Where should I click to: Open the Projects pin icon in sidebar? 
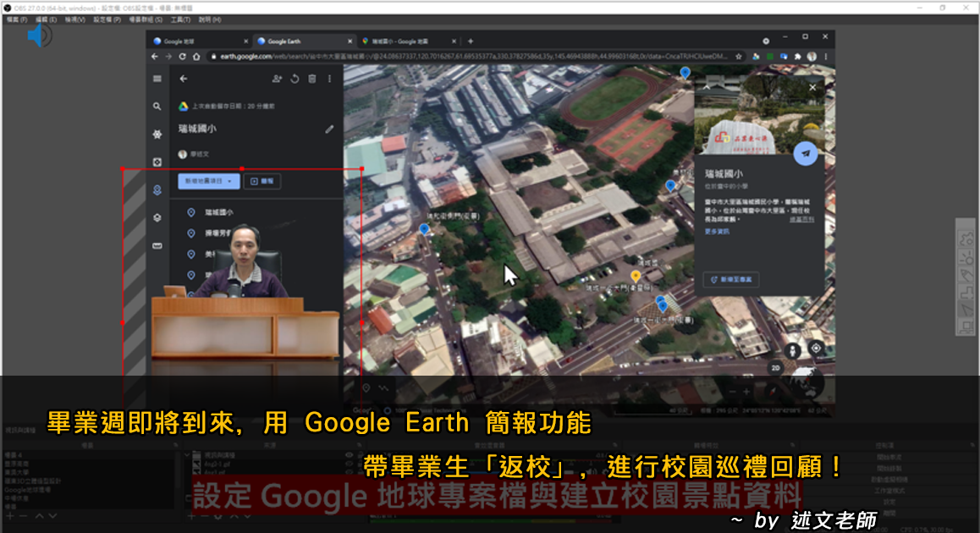point(157,190)
